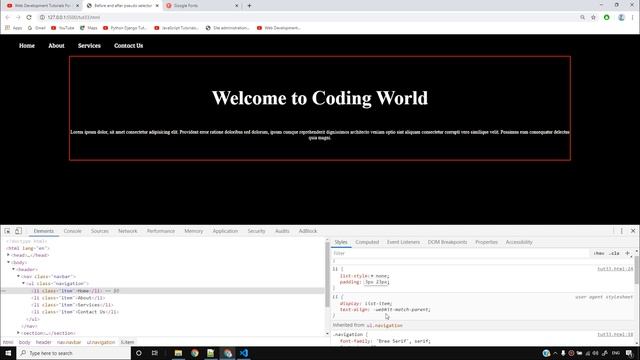
Task: Bookmark this page with the star icon
Action: click(593, 17)
